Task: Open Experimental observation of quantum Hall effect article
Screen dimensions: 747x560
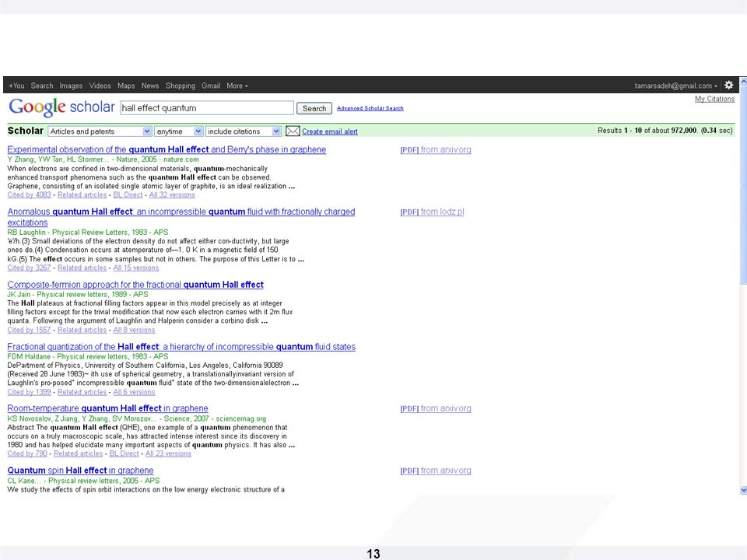Action: point(167,149)
